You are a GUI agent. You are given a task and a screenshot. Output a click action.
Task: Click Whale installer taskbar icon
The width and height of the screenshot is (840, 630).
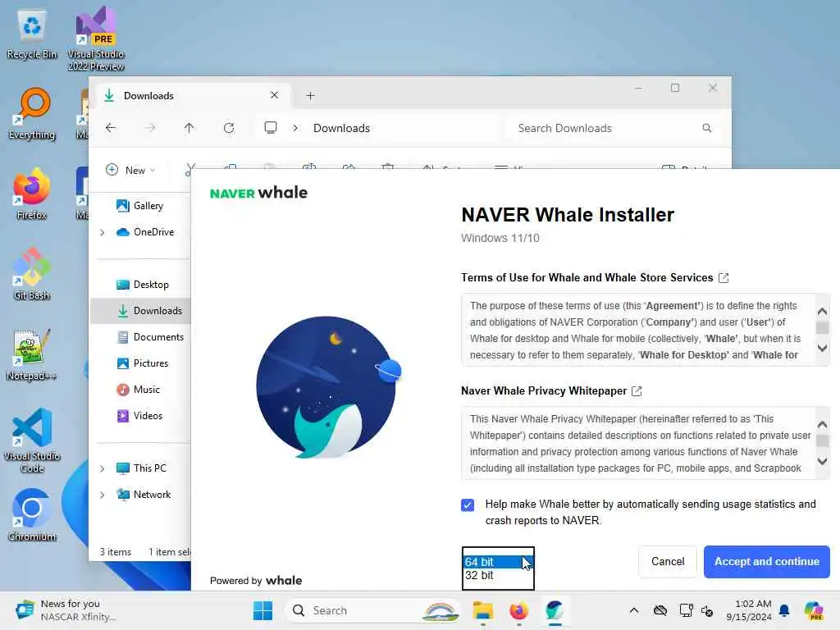555,610
